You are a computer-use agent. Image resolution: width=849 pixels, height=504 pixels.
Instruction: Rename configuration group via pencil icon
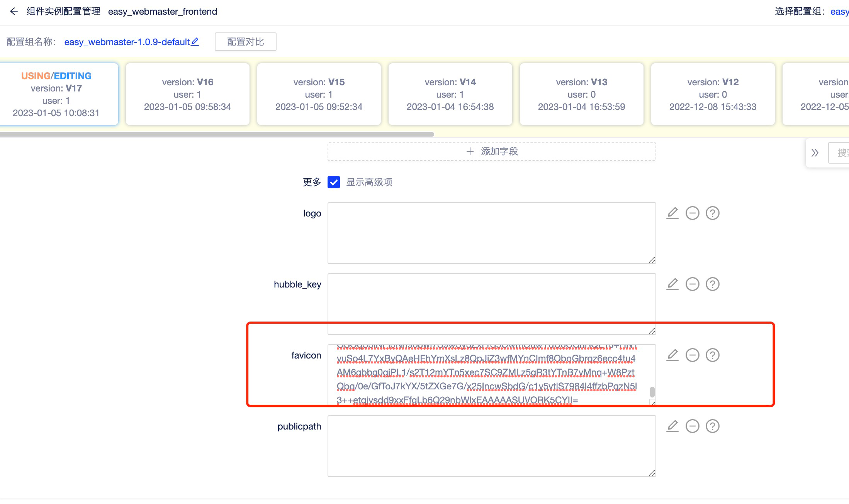point(195,41)
